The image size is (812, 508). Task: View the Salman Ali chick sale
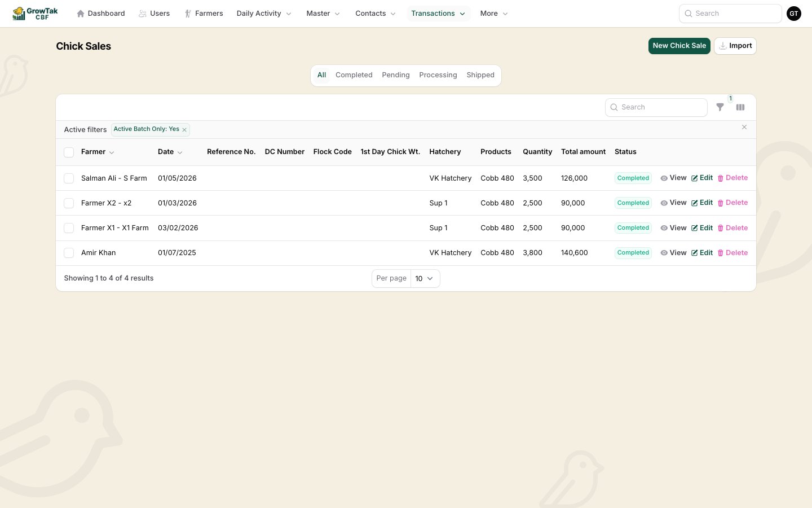pos(673,178)
